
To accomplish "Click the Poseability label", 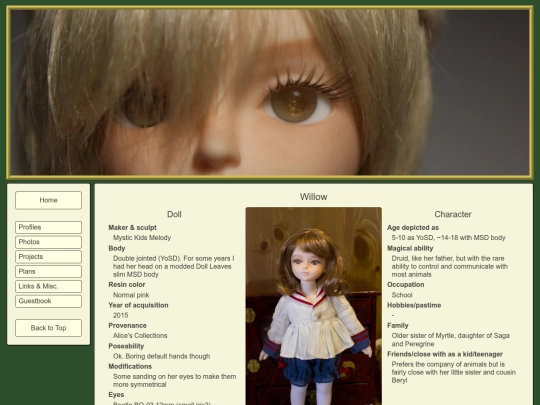I will point(126,346).
